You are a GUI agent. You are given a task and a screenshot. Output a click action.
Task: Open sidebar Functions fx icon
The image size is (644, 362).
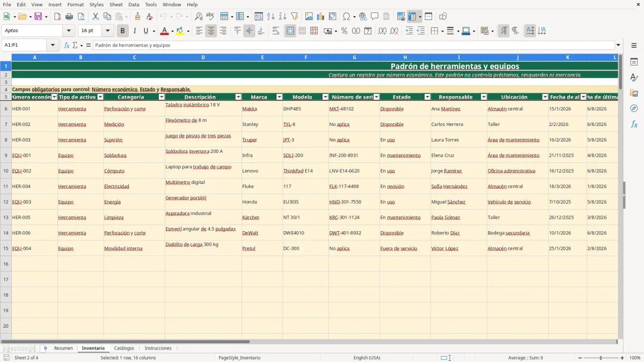click(x=634, y=124)
